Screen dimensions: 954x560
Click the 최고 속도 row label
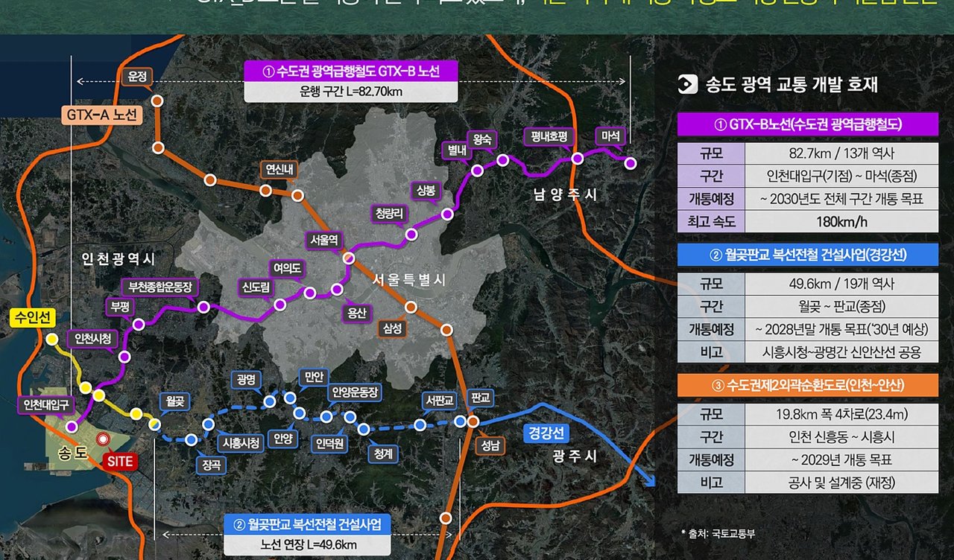[711, 221]
